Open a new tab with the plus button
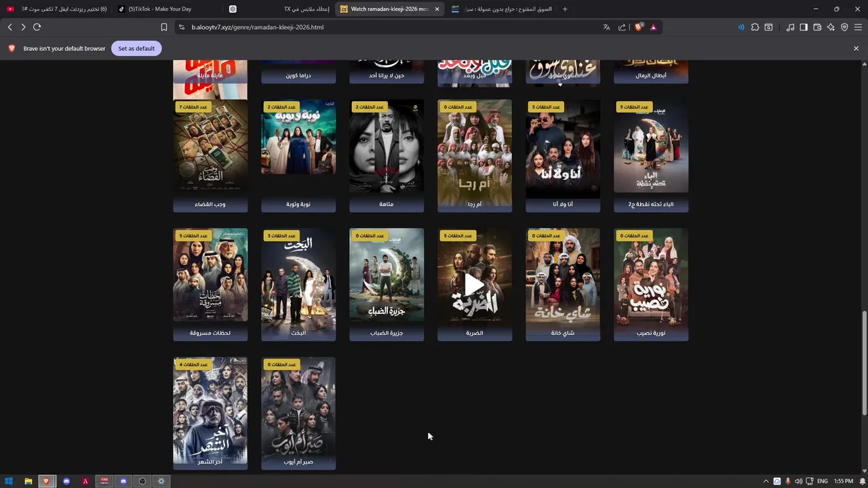Viewport: 868px width, 488px height. 565,9
